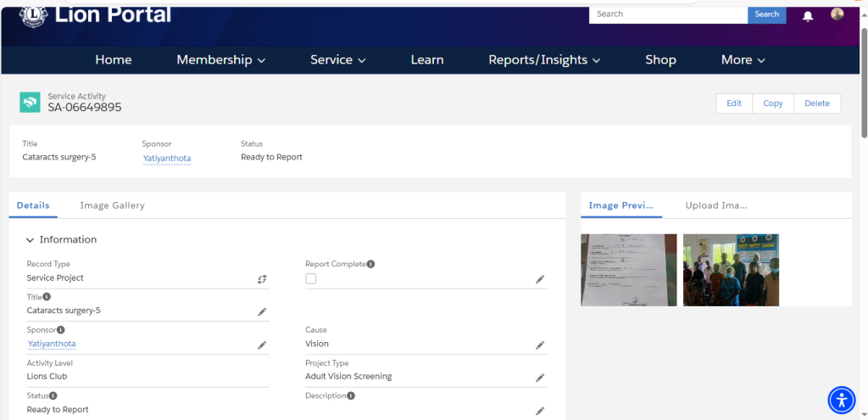
Task: Edit Description with the pencil icon
Action: click(540, 412)
